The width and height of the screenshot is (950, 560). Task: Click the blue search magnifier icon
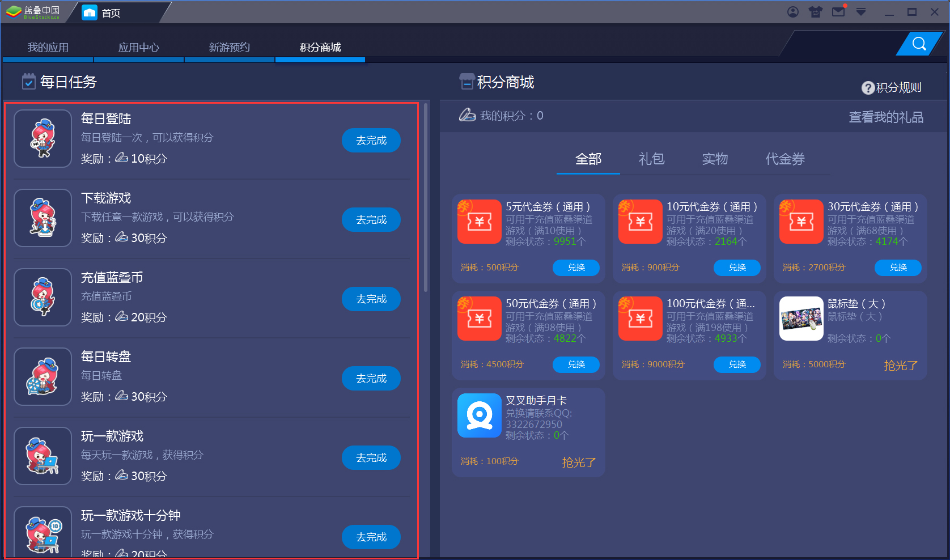(x=918, y=44)
